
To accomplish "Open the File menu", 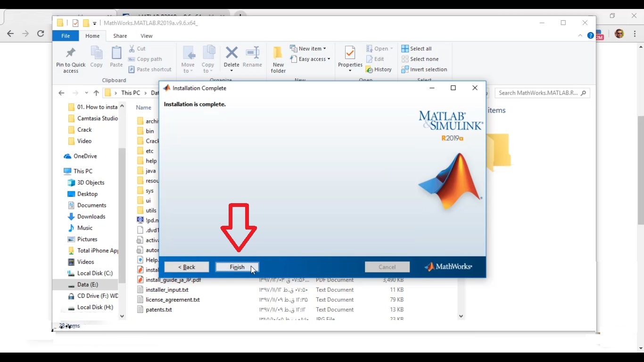I will point(66,35).
